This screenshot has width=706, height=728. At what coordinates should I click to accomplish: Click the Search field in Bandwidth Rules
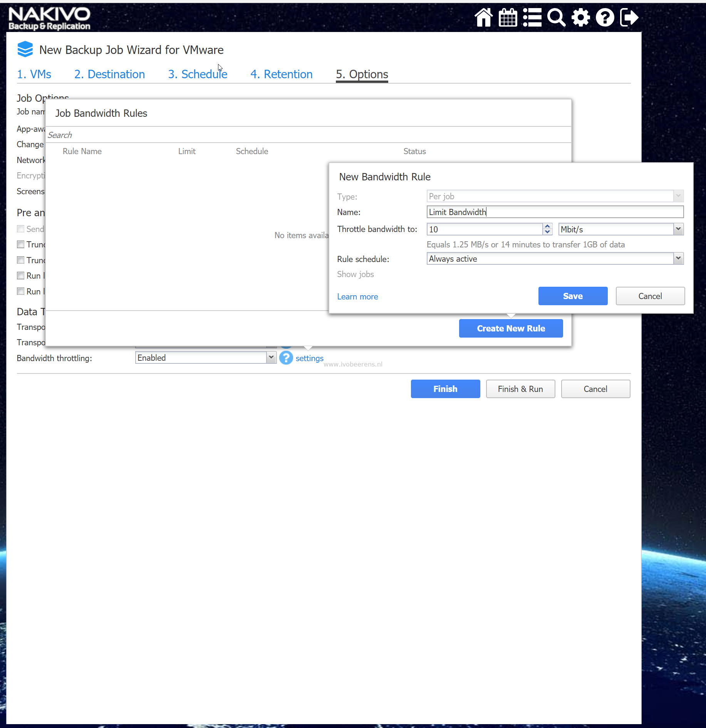(308, 135)
